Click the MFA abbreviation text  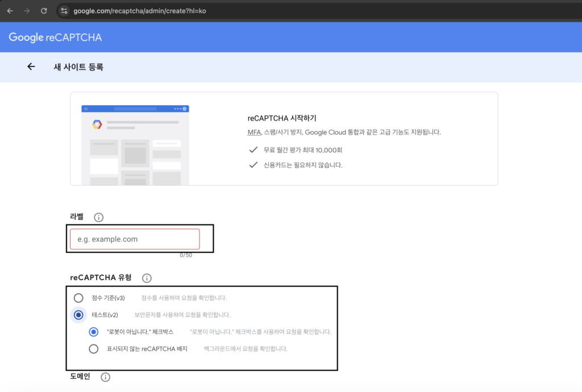point(254,132)
